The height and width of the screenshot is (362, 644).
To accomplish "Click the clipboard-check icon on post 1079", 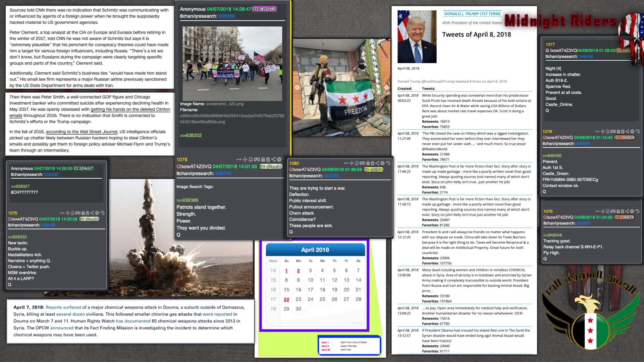I will point(623,211).
